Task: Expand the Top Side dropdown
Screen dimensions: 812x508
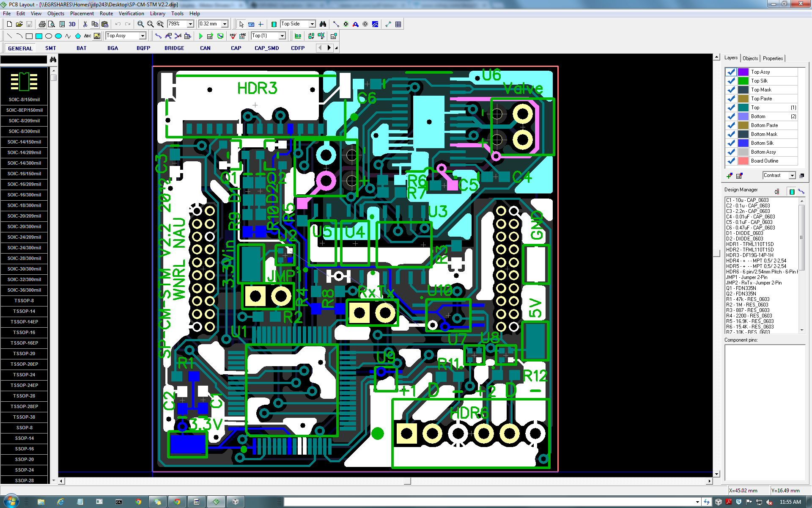Action: pyautogui.click(x=312, y=24)
